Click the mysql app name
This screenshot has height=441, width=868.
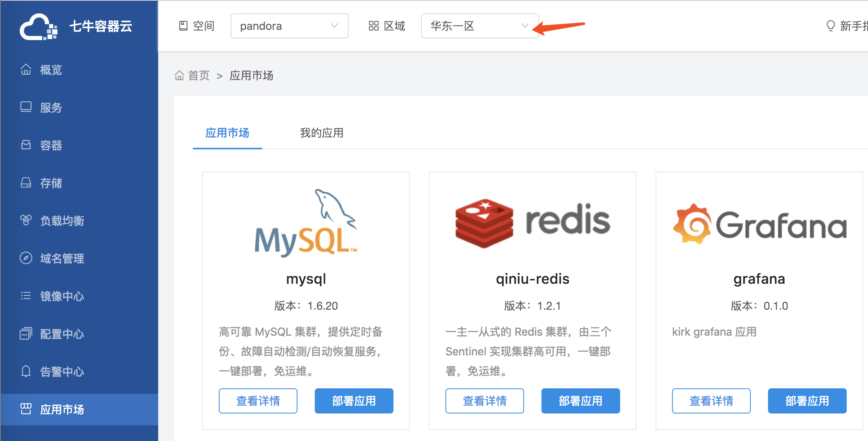tap(306, 279)
